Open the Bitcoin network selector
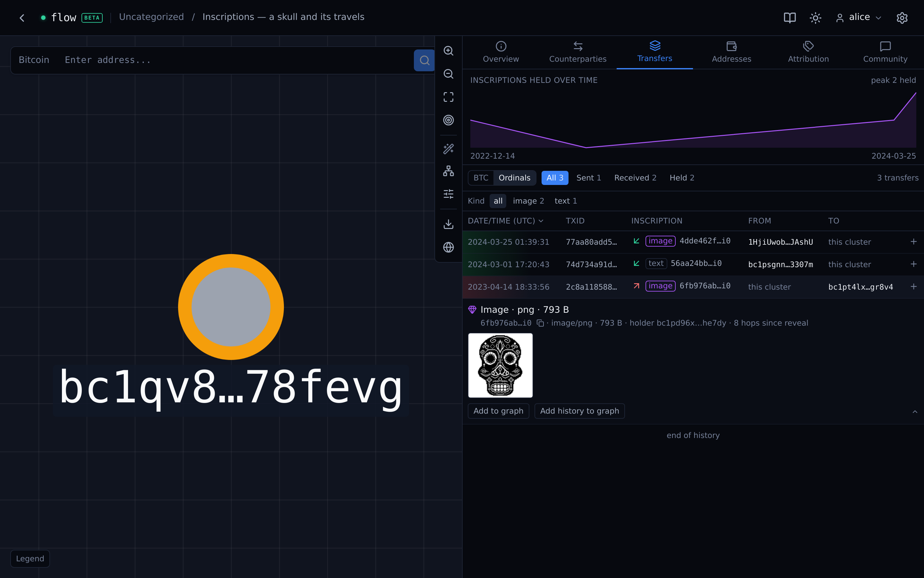The image size is (924, 578). coord(34,60)
